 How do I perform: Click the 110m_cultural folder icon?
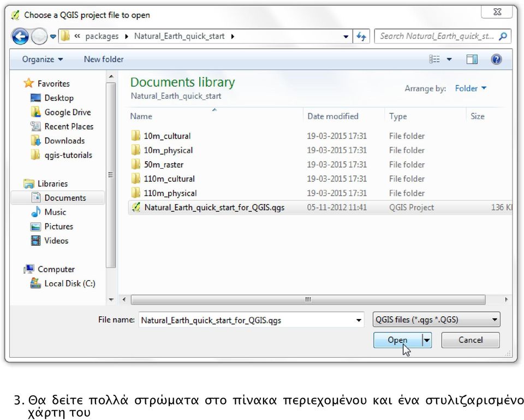click(135, 179)
